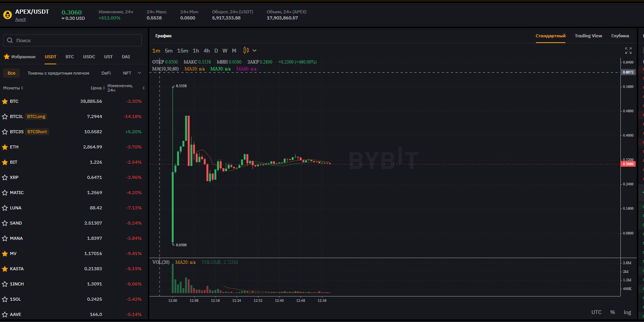Toggle UTC time setting

tap(596, 312)
